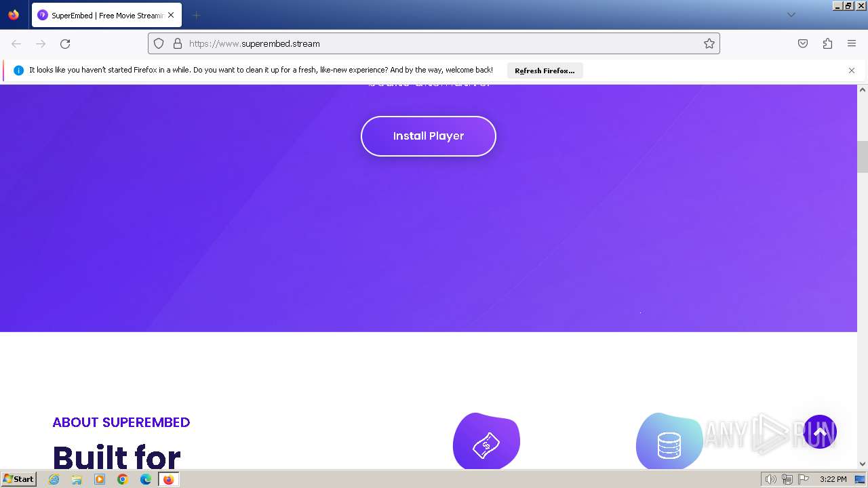Viewport: 868px width, 488px height.
Task: Dismiss the Firefox refresh notification bar
Action: pyautogui.click(x=852, y=70)
